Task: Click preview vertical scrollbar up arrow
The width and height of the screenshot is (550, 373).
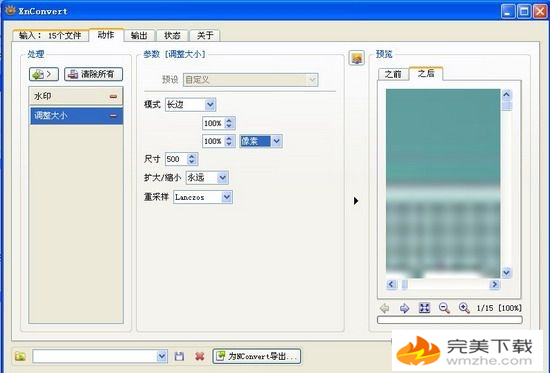Action: pos(507,94)
